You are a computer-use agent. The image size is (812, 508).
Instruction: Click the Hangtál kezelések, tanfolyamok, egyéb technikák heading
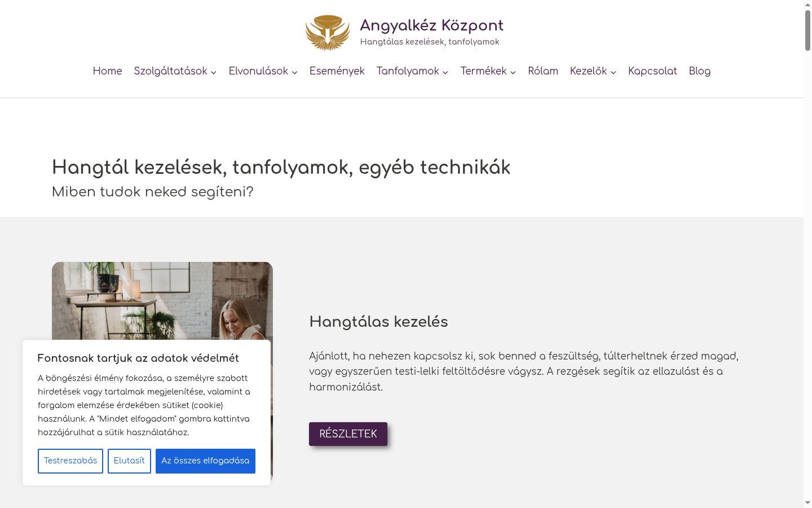(x=281, y=168)
